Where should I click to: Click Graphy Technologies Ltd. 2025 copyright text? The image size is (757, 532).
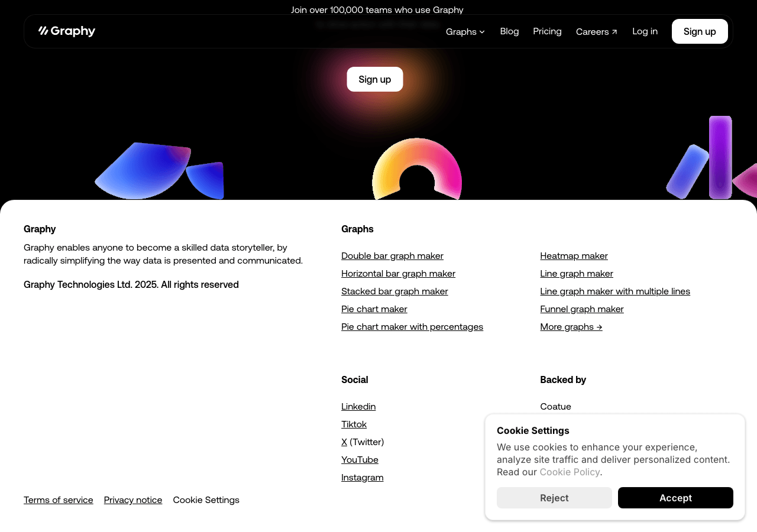(x=131, y=284)
